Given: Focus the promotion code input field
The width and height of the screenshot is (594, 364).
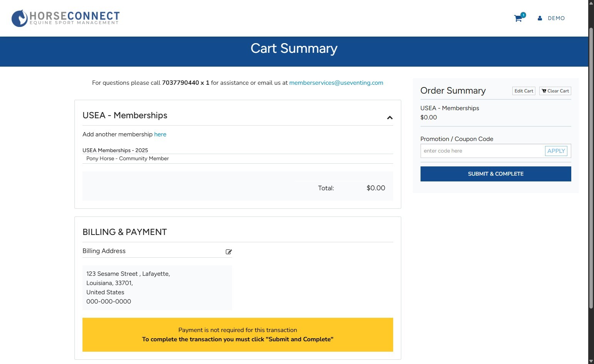Looking at the screenshot, I should coord(482,151).
